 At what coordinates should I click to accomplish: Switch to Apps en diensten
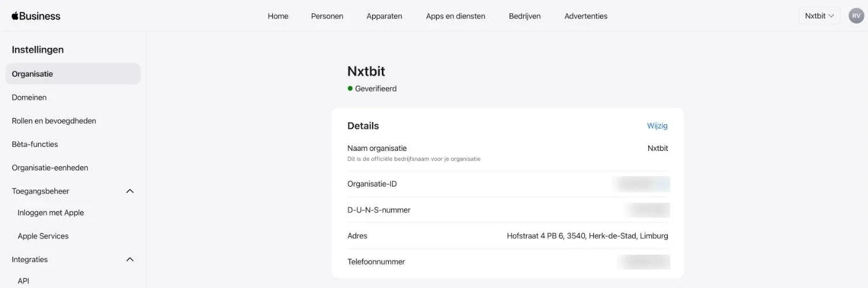(x=456, y=16)
